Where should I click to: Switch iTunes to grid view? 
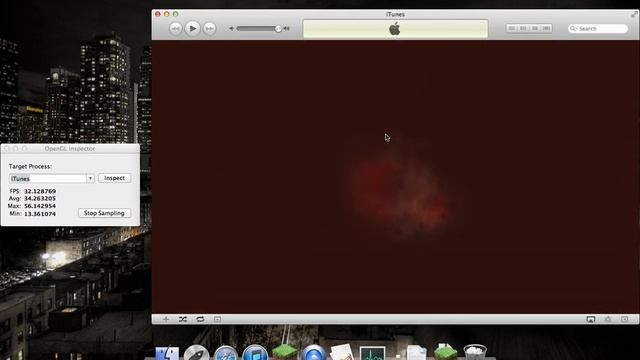535,28
